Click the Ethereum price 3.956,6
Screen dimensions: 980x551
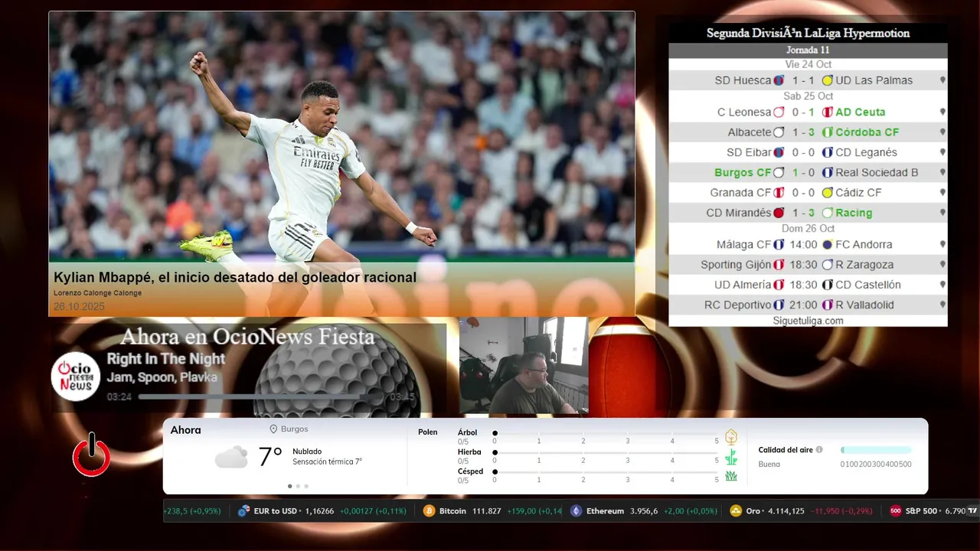tap(644, 511)
